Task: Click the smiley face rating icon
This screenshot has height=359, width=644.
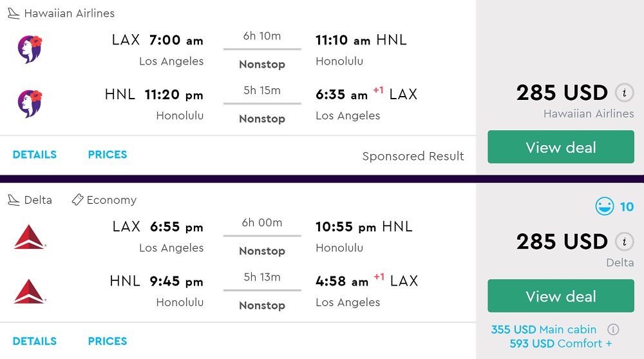Action: pyautogui.click(x=604, y=207)
